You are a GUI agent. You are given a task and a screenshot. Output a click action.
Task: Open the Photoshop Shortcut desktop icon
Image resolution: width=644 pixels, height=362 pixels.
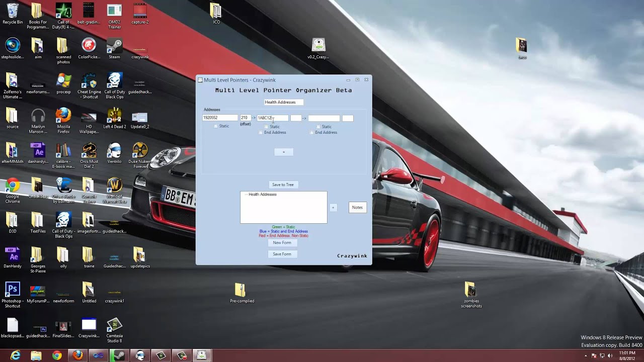pos(13,295)
